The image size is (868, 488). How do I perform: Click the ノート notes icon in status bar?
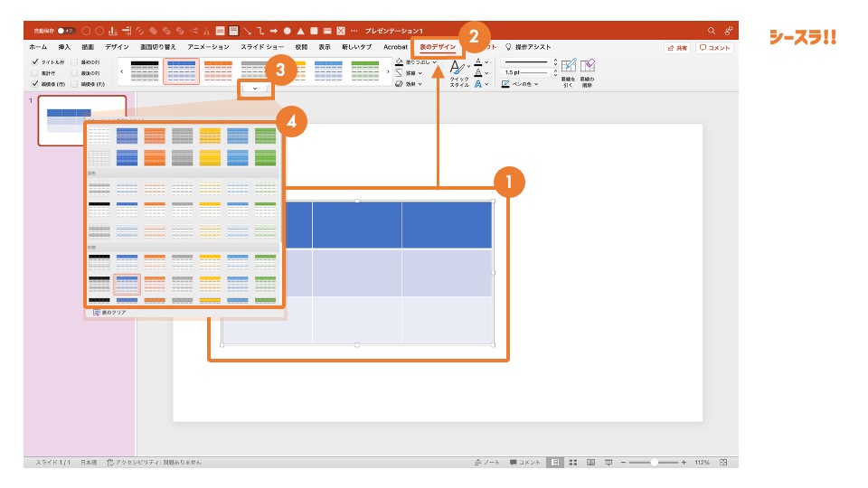487,462
